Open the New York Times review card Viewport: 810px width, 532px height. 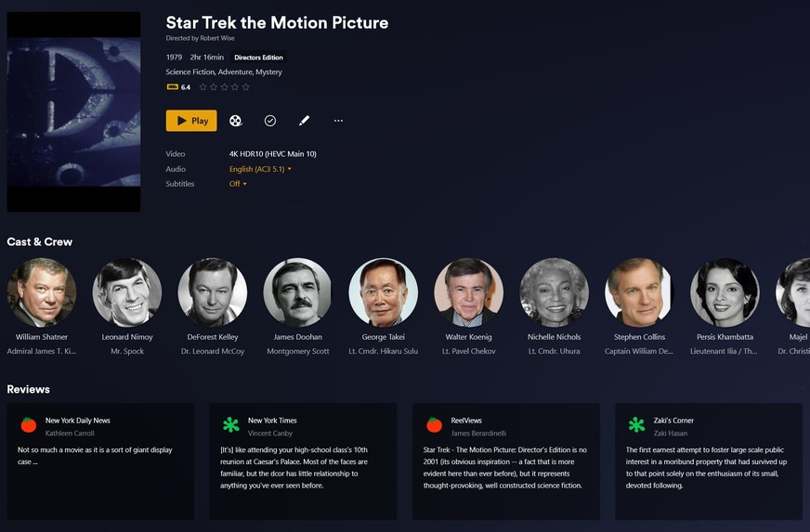[303, 461]
